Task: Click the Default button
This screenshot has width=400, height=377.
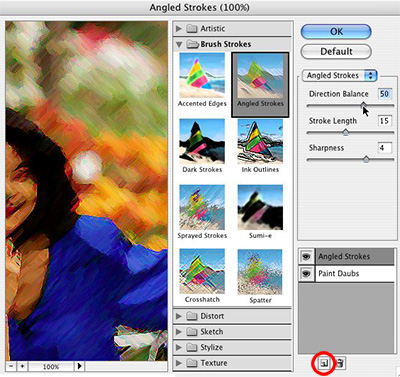Action: click(x=336, y=52)
